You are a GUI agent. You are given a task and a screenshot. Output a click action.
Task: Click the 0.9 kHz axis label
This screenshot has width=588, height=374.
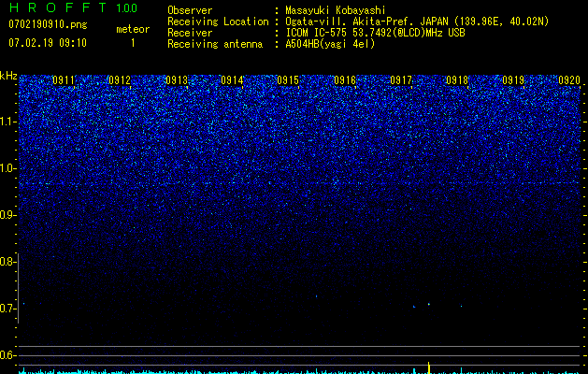click(x=7, y=215)
